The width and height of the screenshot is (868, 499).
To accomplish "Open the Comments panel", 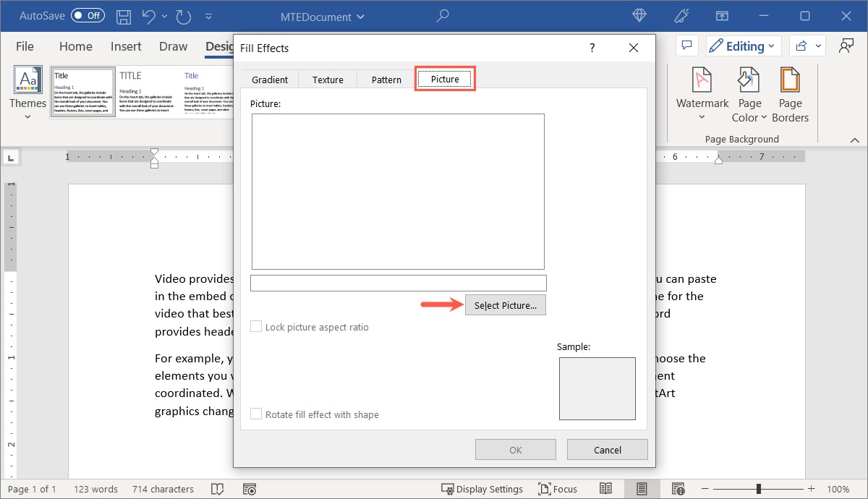I will tap(686, 46).
